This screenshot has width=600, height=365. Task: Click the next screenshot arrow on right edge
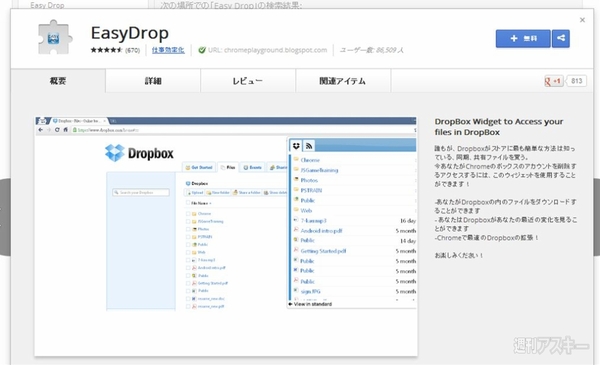click(x=597, y=217)
